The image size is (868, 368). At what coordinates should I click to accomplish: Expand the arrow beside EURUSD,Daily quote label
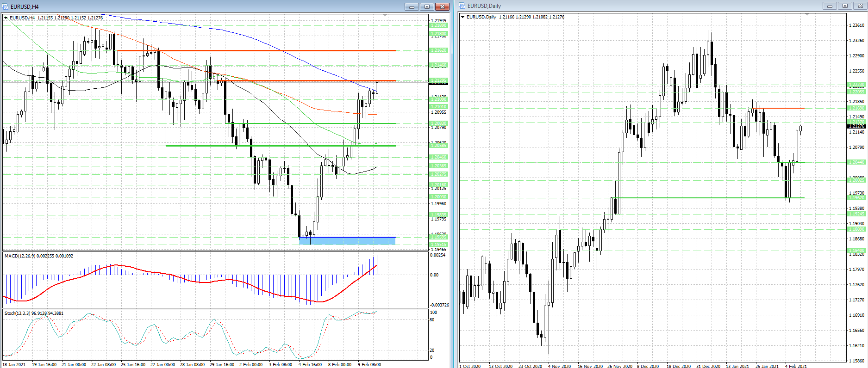pyautogui.click(x=463, y=17)
